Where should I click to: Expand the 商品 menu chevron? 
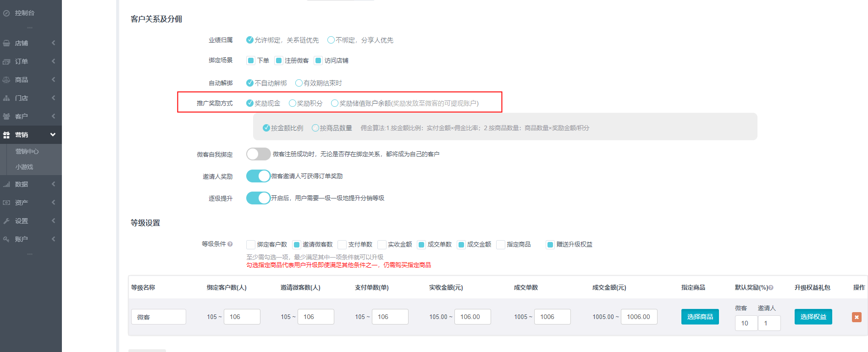coord(53,80)
